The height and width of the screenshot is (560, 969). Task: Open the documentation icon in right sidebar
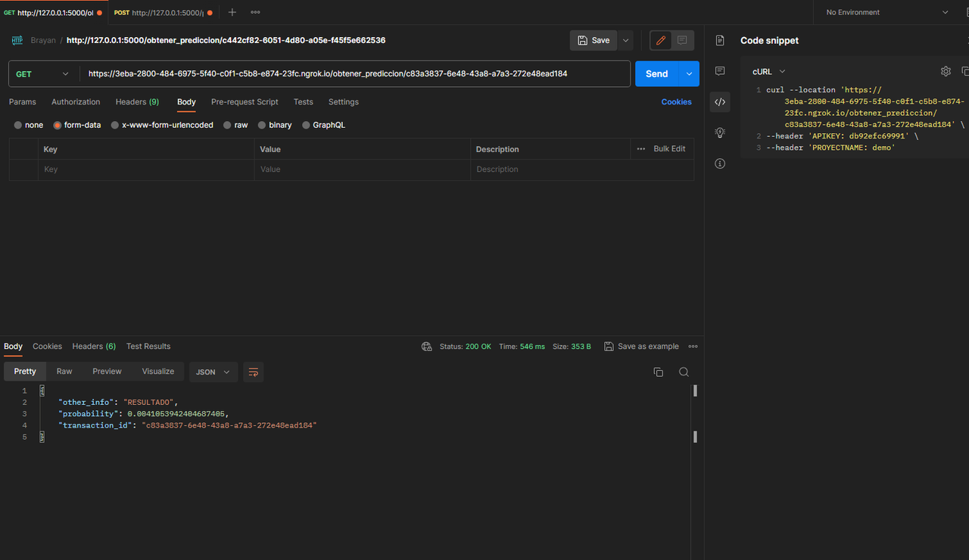click(x=720, y=40)
